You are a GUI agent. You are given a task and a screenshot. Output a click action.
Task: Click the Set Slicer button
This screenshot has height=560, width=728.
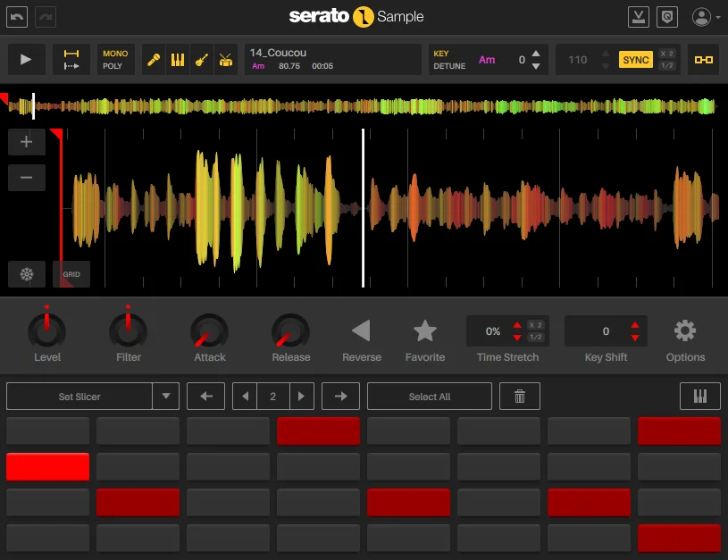[79, 397]
